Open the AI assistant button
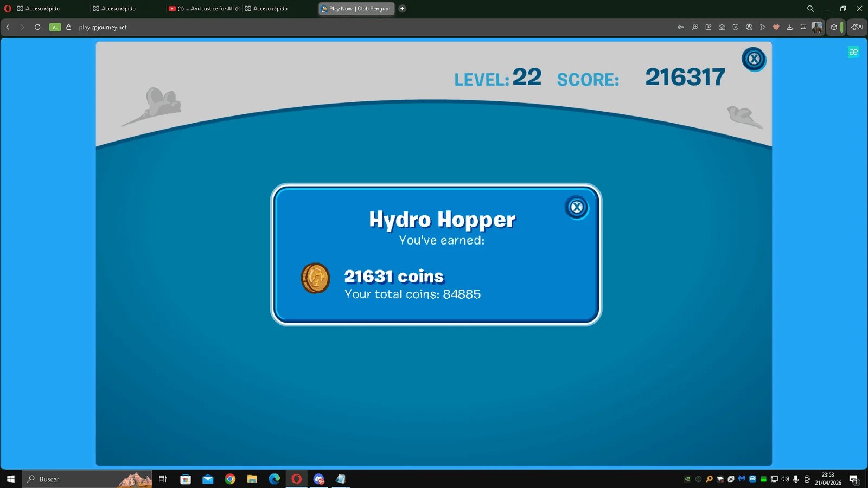 click(x=857, y=27)
